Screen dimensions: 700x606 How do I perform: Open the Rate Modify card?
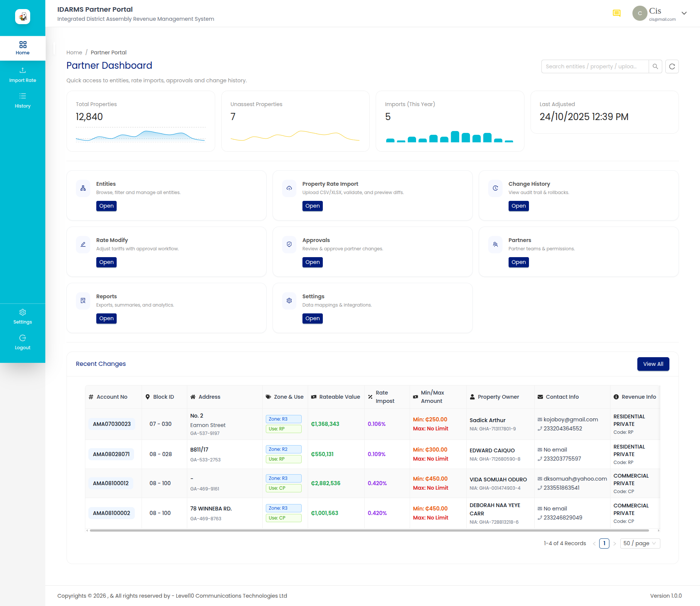point(106,262)
